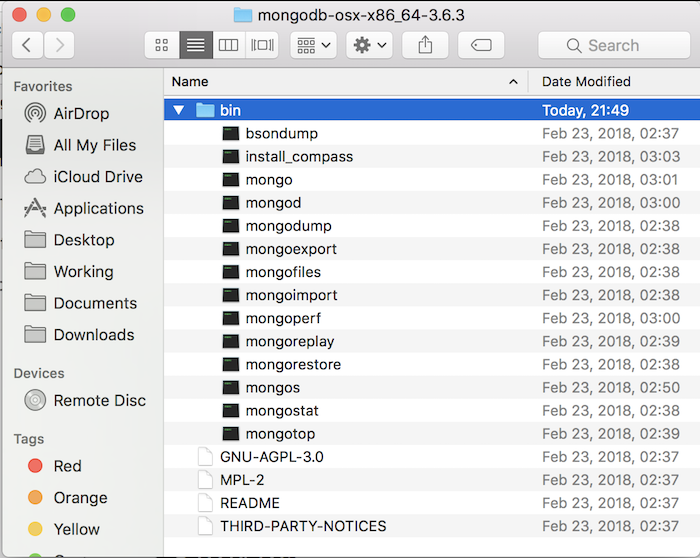
Task: Click the Search field
Action: pos(614,45)
